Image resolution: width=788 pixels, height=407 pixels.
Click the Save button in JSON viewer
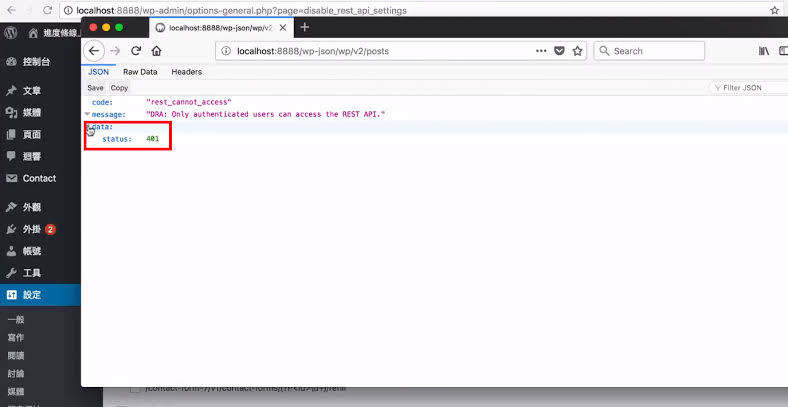95,88
